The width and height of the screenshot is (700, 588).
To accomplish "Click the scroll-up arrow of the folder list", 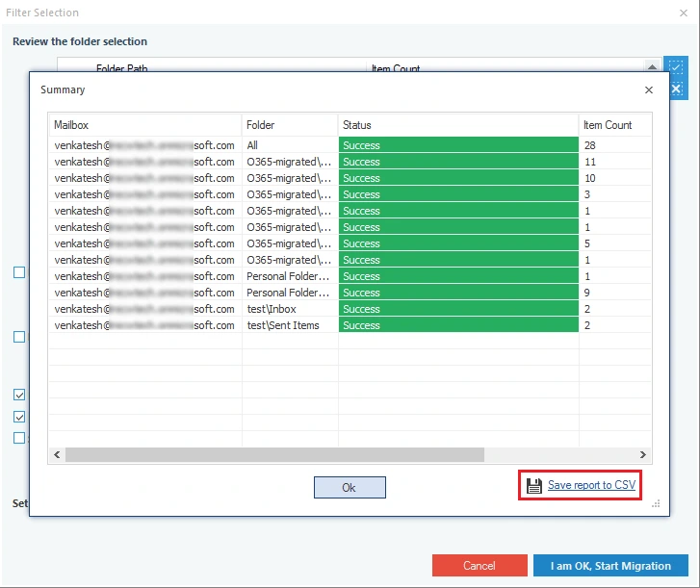I will pos(652,66).
